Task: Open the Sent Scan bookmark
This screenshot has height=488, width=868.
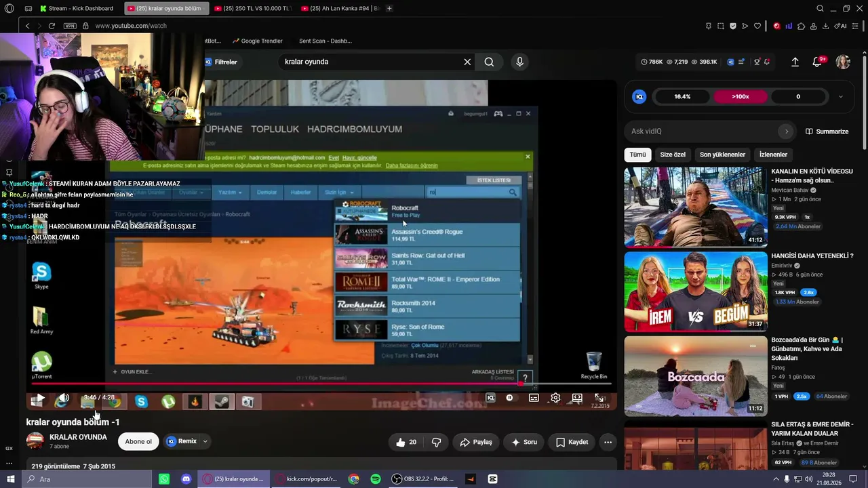Action: pos(325,41)
